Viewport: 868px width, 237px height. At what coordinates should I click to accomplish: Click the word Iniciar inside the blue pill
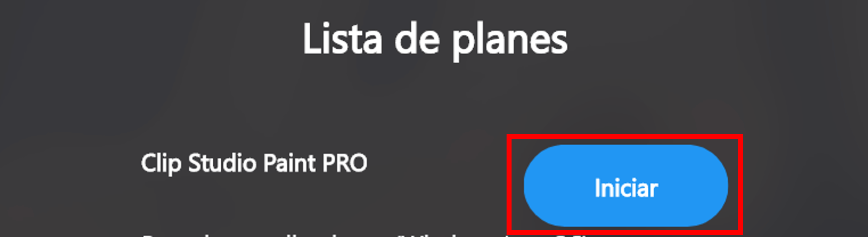[x=626, y=188]
